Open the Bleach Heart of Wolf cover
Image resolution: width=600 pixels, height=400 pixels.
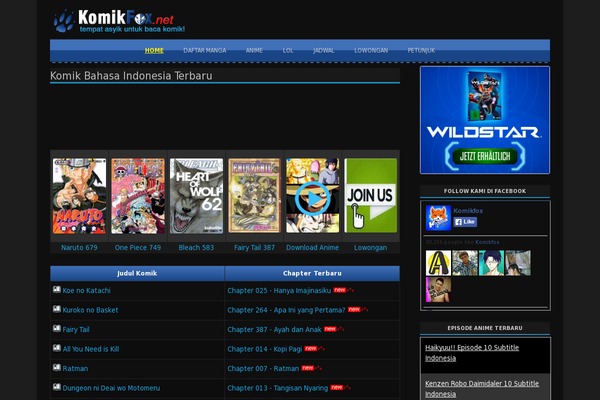coord(196,196)
